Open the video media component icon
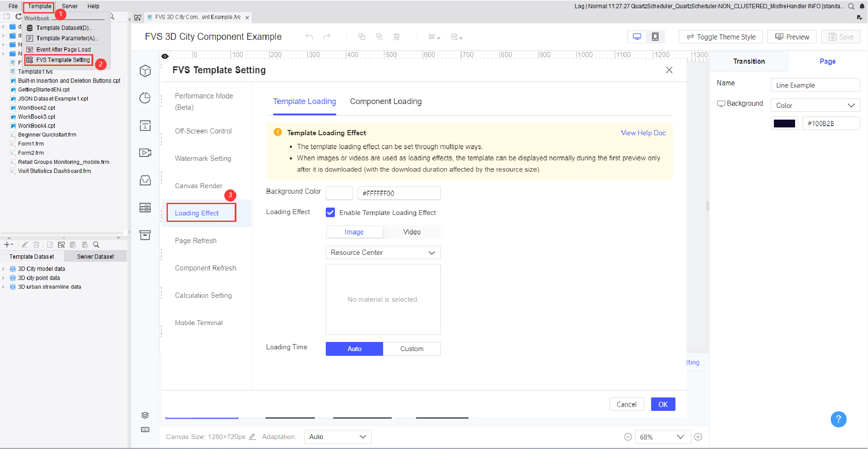 click(145, 153)
